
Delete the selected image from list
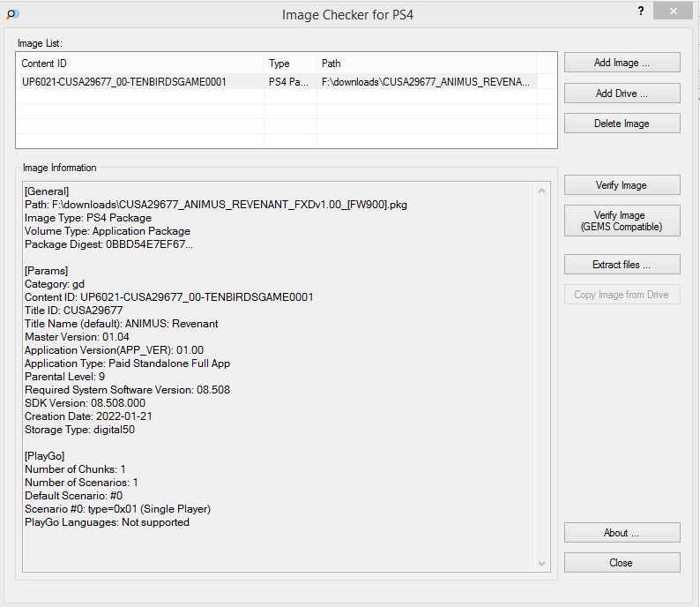[x=622, y=124]
